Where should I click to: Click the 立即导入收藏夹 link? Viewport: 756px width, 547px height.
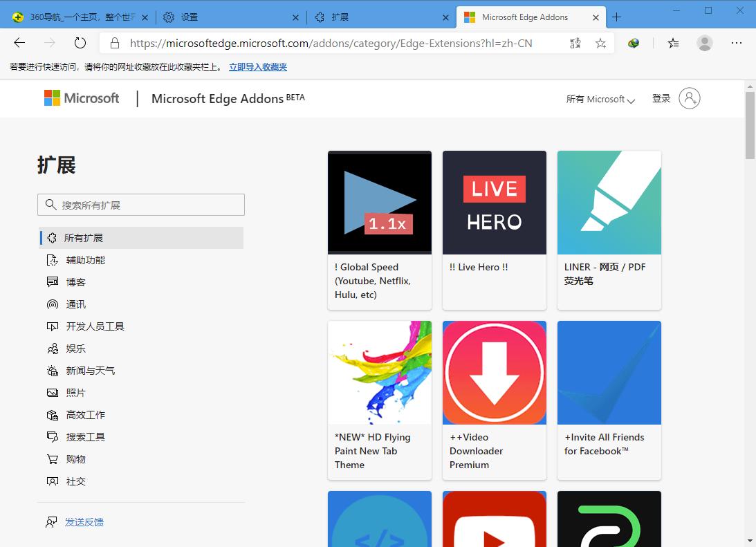pos(258,67)
